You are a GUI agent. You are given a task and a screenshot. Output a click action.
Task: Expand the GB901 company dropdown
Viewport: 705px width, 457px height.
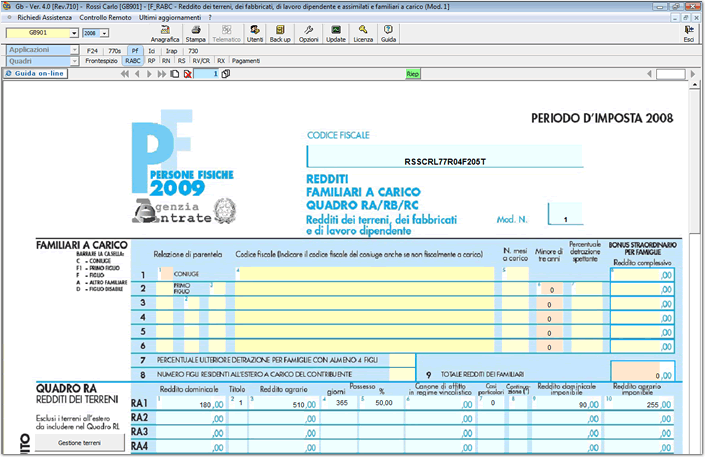(73, 33)
